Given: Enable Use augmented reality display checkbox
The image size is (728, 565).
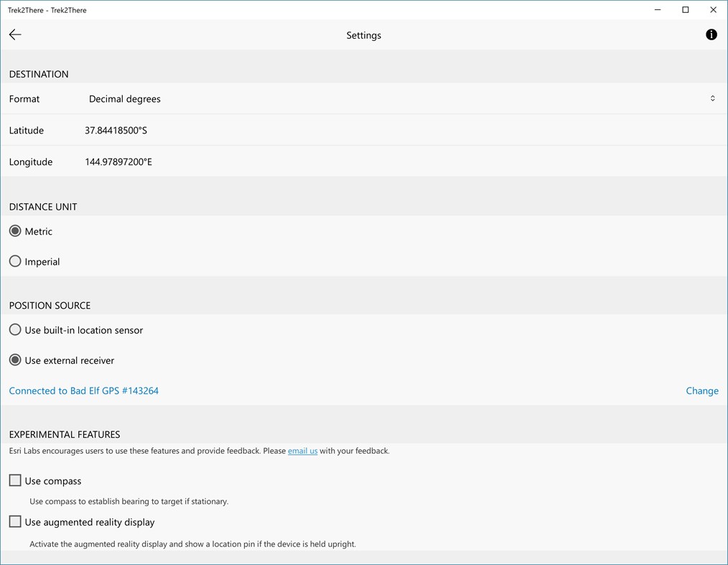Looking at the screenshot, I should coord(15,522).
